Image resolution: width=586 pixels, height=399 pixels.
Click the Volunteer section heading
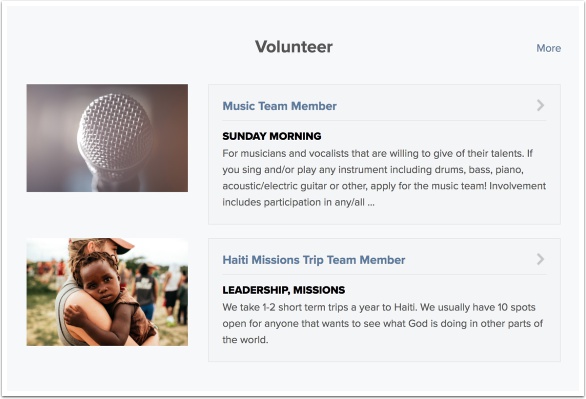(x=294, y=47)
